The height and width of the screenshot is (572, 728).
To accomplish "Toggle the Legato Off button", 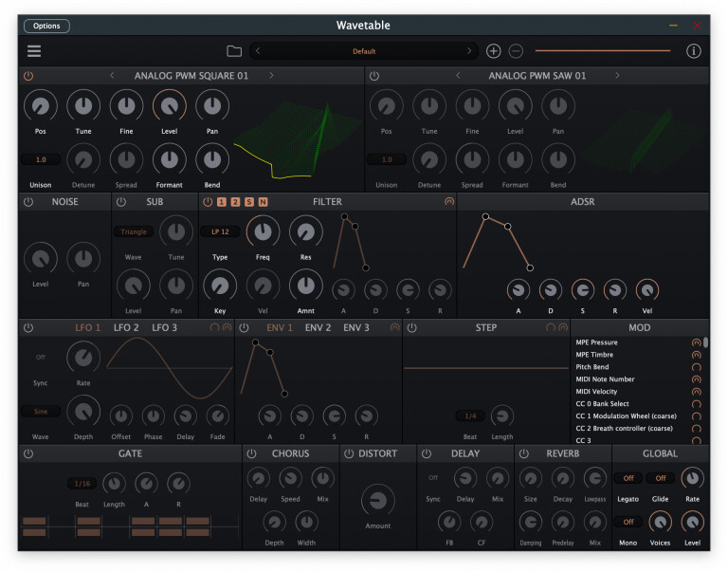I will pyautogui.click(x=627, y=478).
